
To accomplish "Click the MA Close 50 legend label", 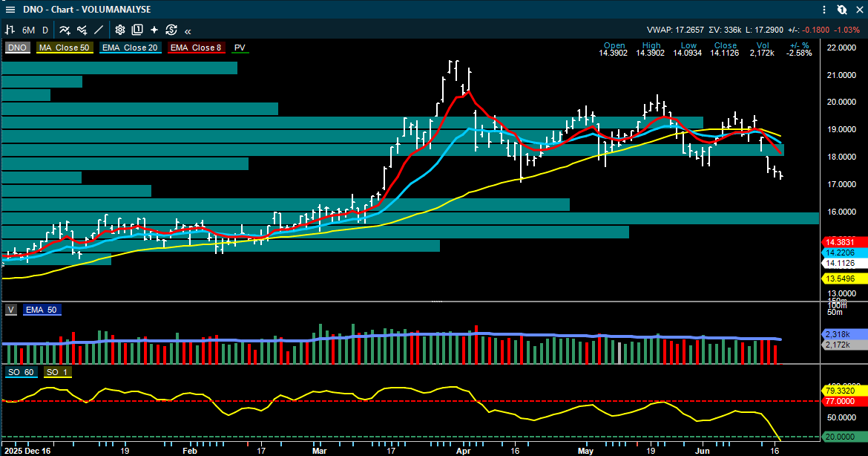I will point(65,48).
